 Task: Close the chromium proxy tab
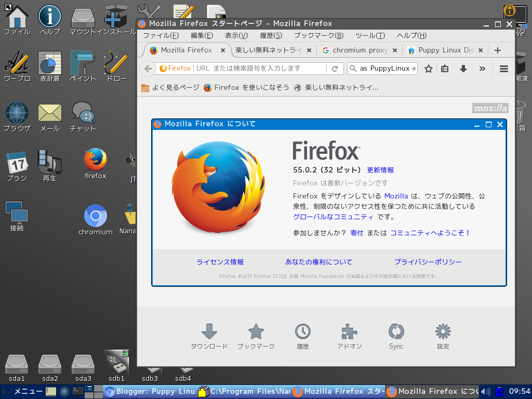point(395,50)
